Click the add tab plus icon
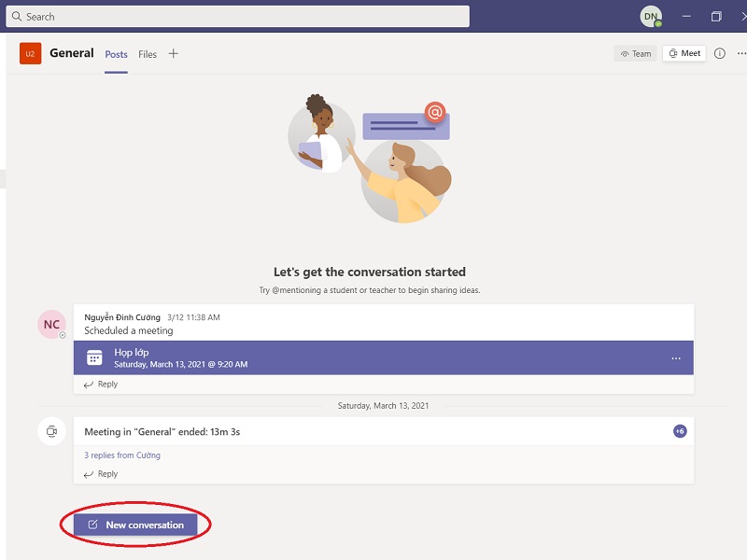Screen dimensions: 747x560 click(173, 54)
